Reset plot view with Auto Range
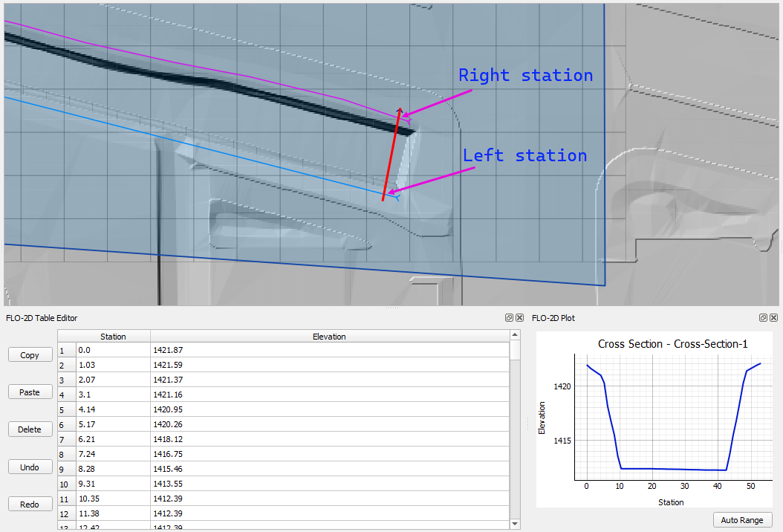Viewport: 783px width, 532px height. click(741, 520)
